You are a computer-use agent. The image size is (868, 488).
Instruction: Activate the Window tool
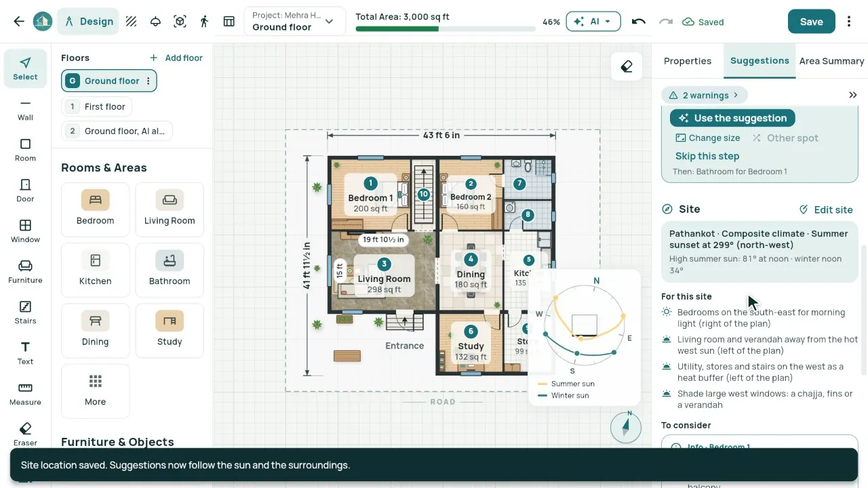tap(25, 230)
